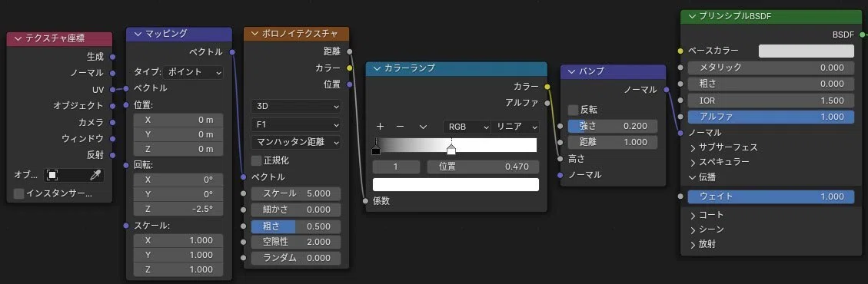
Task: Collapse the マッピング node
Action: [x=138, y=35]
